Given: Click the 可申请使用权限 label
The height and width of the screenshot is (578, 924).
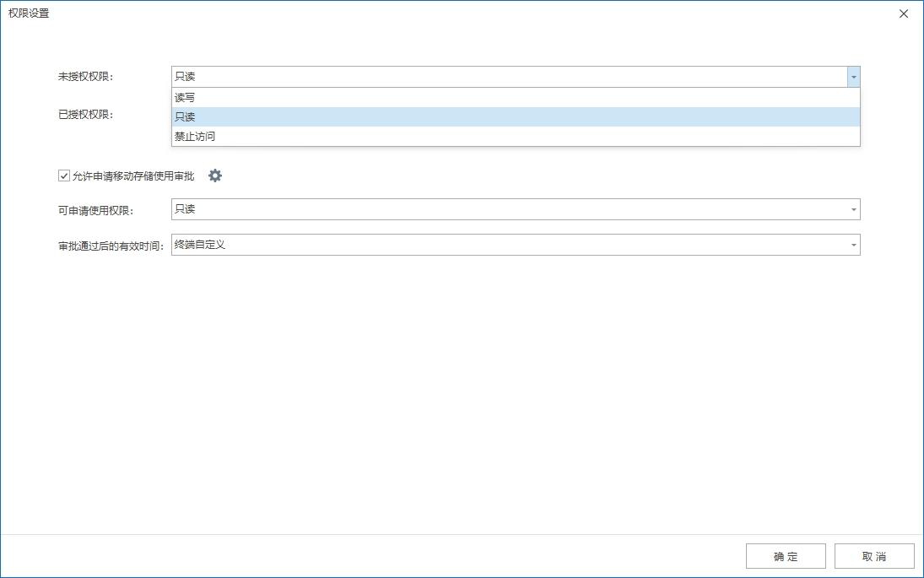Looking at the screenshot, I should tap(96, 210).
